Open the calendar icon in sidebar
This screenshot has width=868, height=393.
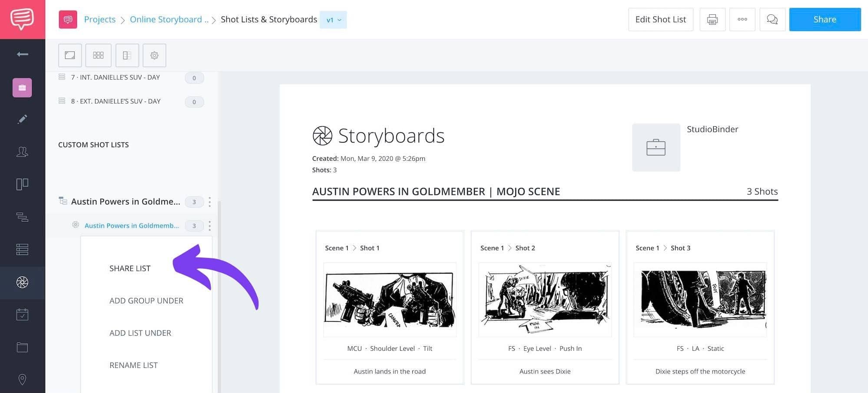[22, 314]
